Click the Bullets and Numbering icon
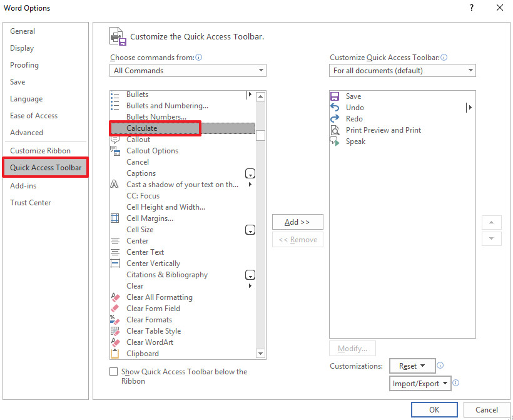The width and height of the screenshot is (513, 420). point(115,106)
